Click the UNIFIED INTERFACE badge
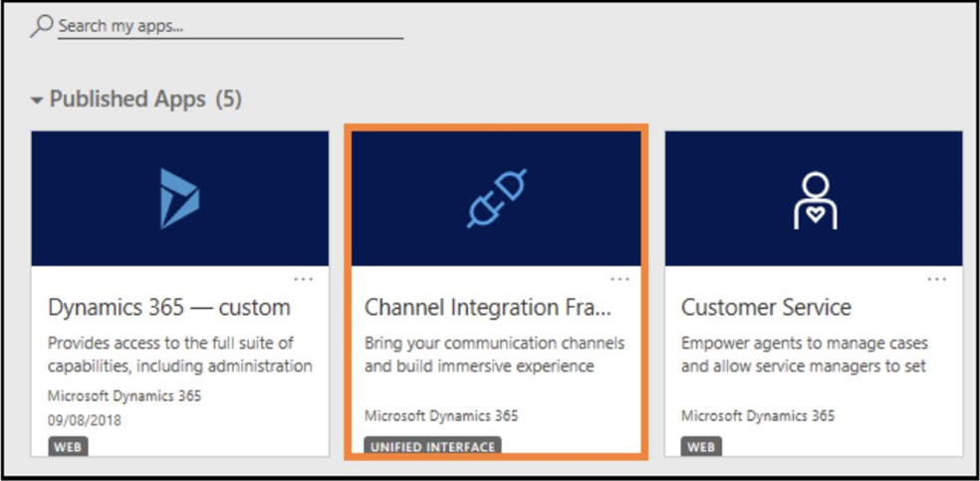The image size is (980, 481). 432,446
